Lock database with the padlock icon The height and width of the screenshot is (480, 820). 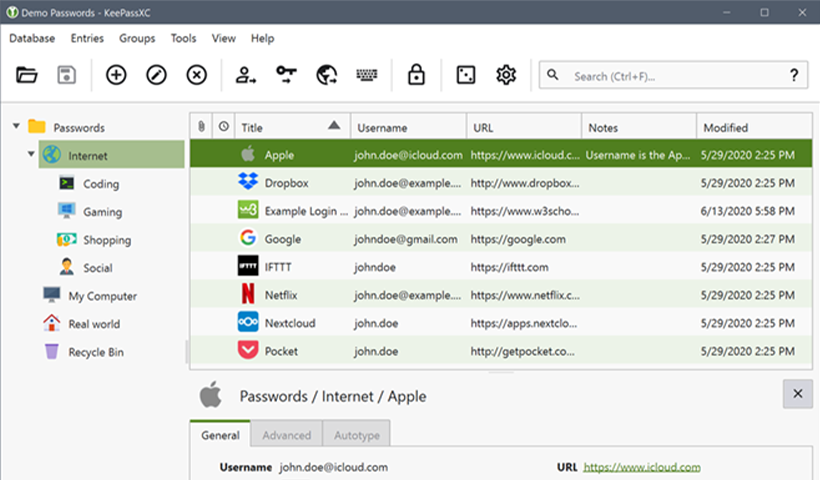click(416, 75)
